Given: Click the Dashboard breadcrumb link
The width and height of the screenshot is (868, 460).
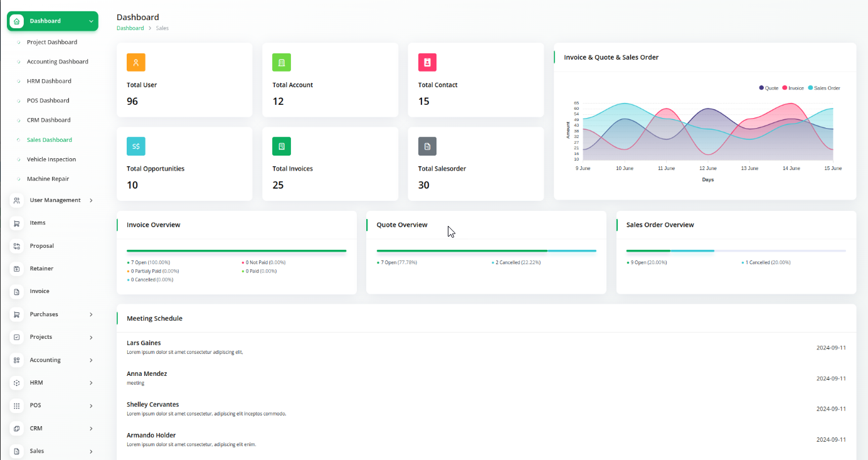Looking at the screenshot, I should (x=130, y=28).
